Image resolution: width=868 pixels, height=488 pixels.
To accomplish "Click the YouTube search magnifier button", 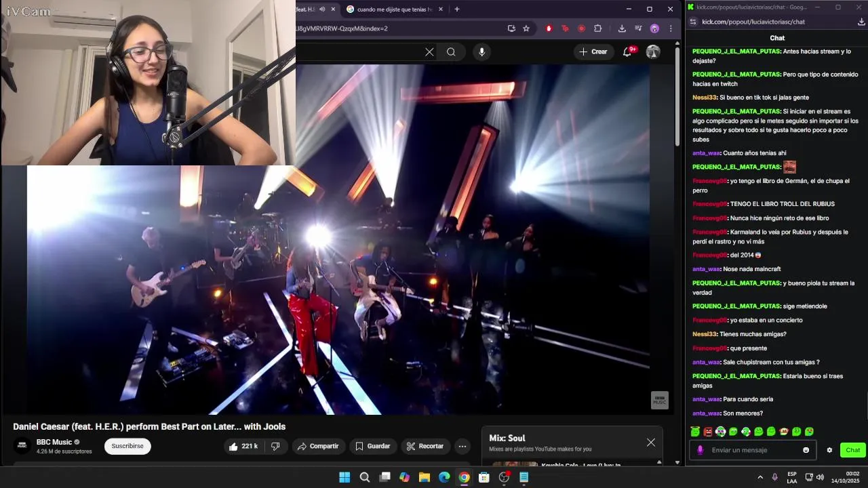I will pos(451,52).
